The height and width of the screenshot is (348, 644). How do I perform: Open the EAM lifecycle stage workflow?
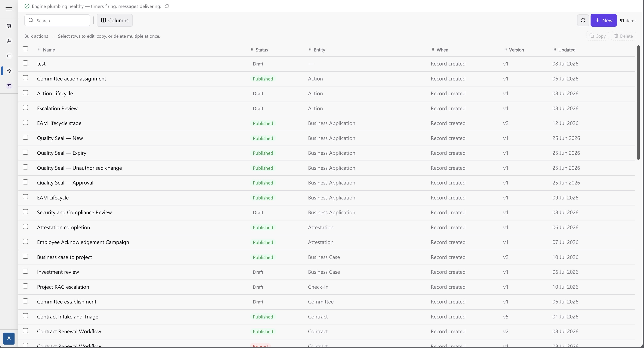pos(59,123)
